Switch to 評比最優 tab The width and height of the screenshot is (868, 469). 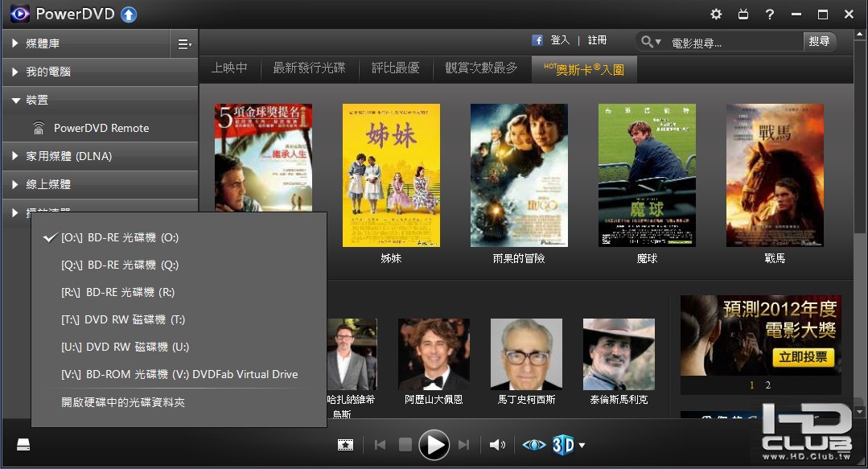(x=395, y=68)
